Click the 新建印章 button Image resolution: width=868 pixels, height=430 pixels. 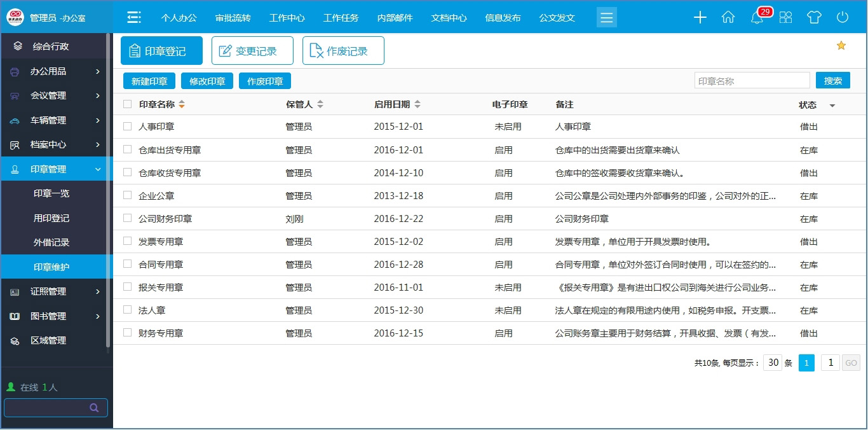click(x=149, y=81)
